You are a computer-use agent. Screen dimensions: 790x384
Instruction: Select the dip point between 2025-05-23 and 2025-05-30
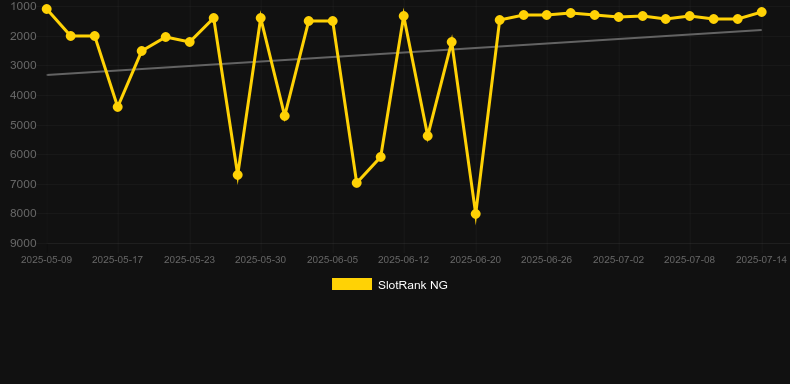pyautogui.click(x=237, y=175)
